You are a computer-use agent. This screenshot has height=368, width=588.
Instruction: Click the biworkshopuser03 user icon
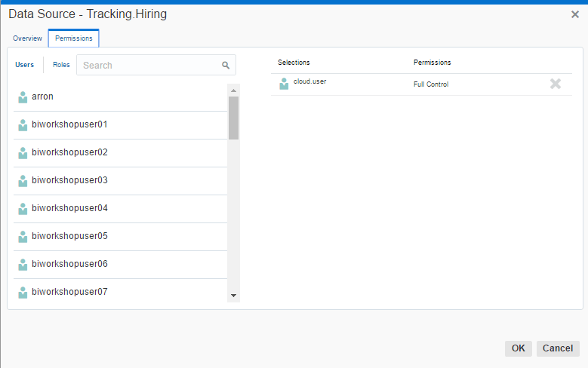pyautogui.click(x=23, y=181)
